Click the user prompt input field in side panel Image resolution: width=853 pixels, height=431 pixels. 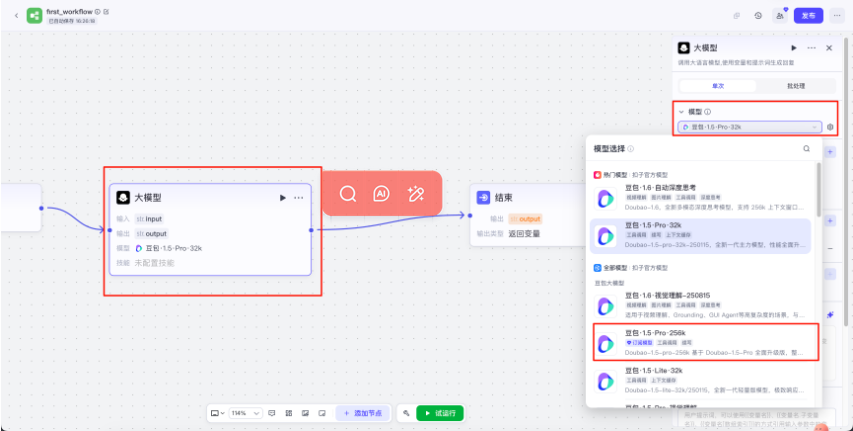point(756,419)
